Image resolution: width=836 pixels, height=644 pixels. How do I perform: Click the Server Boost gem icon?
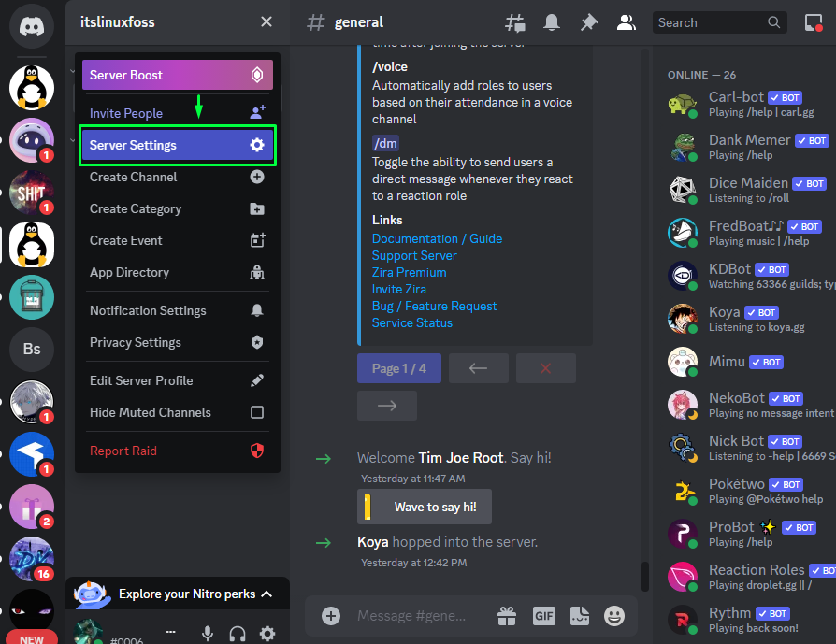coord(257,75)
